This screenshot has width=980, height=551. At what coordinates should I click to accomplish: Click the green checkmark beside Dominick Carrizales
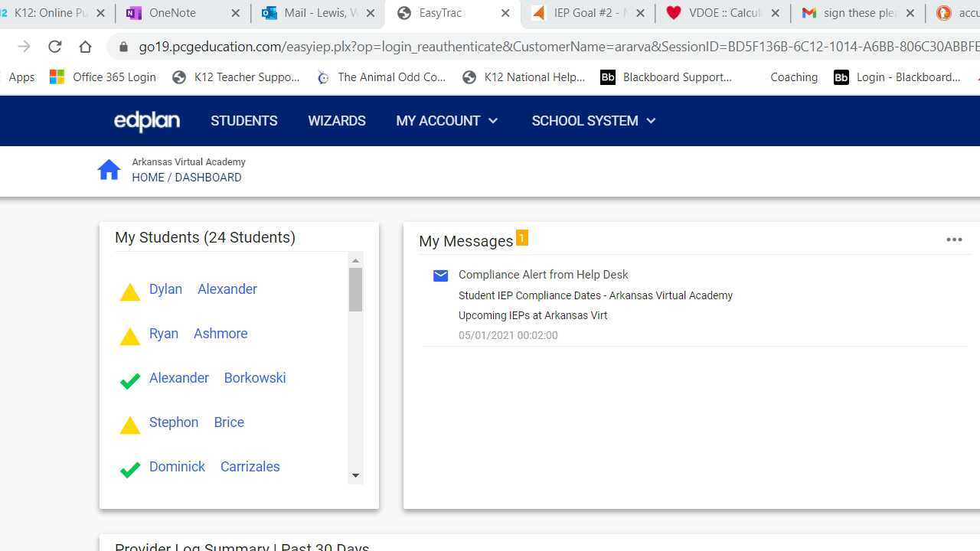click(x=129, y=469)
